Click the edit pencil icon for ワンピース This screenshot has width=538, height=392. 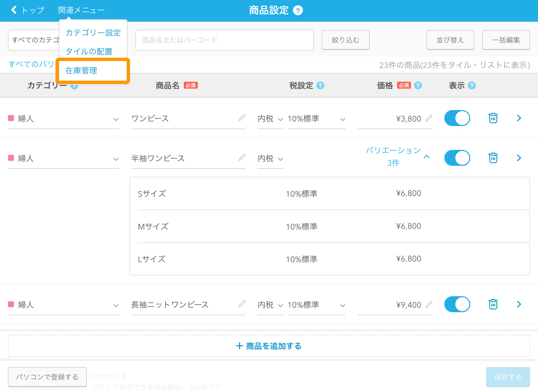[x=243, y=118]
